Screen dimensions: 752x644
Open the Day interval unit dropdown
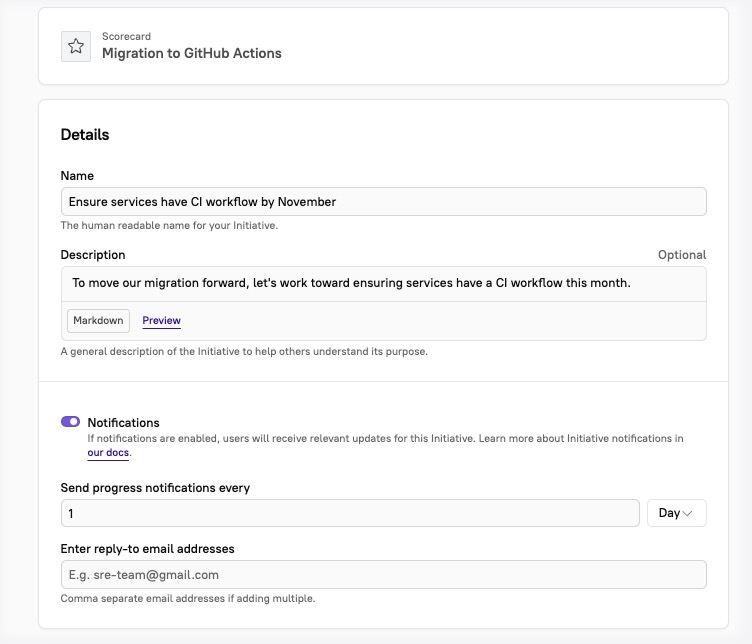pos(676,513)
